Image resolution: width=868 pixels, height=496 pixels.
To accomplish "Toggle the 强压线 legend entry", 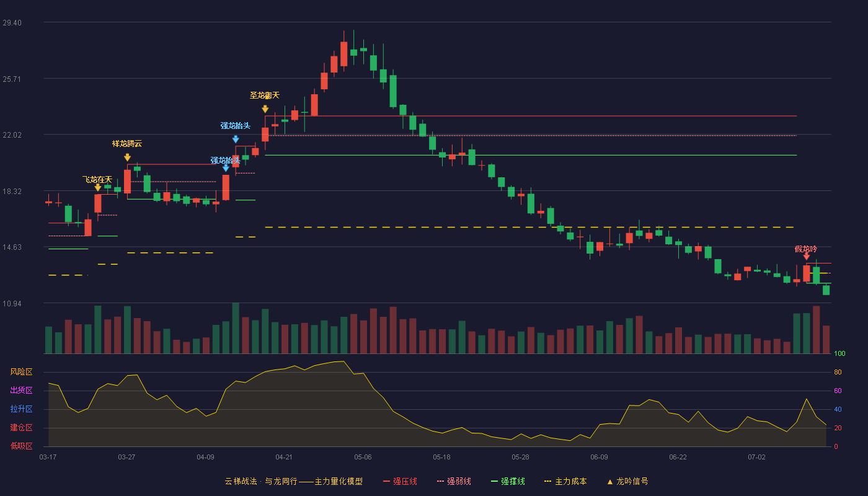I will point(400,481).
